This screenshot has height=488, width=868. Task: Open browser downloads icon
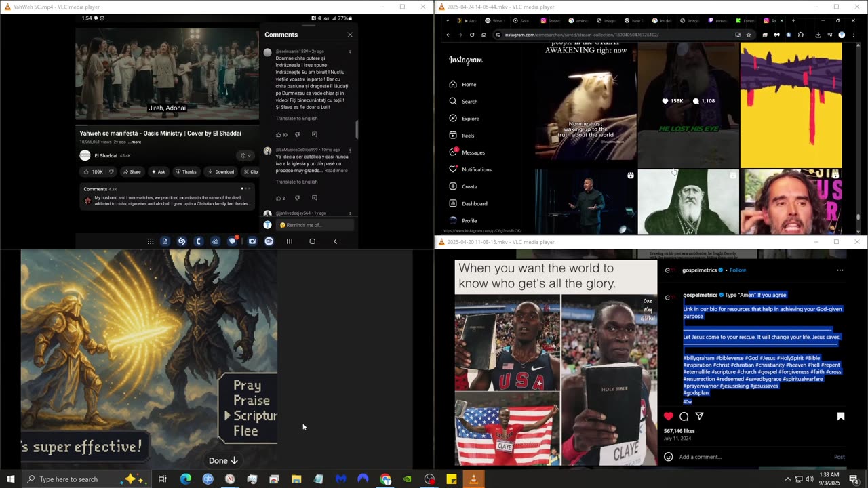818,35
